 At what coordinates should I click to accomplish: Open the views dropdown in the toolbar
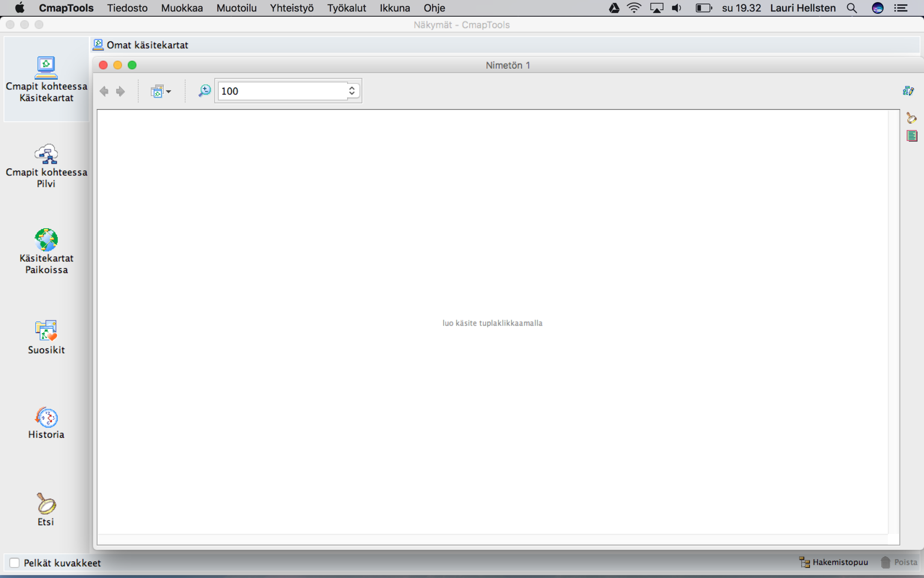(160, 91)
